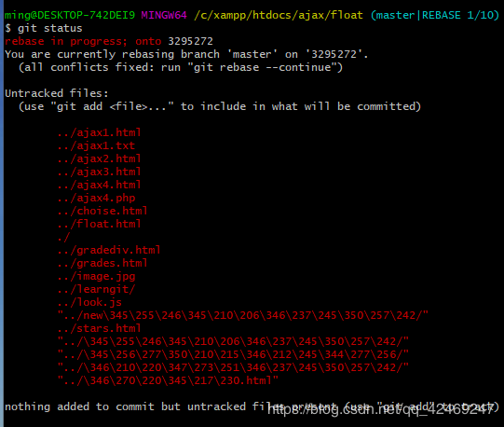Click the ../stars.html file name
Screen dimensions: 504x427
point(99,328)
